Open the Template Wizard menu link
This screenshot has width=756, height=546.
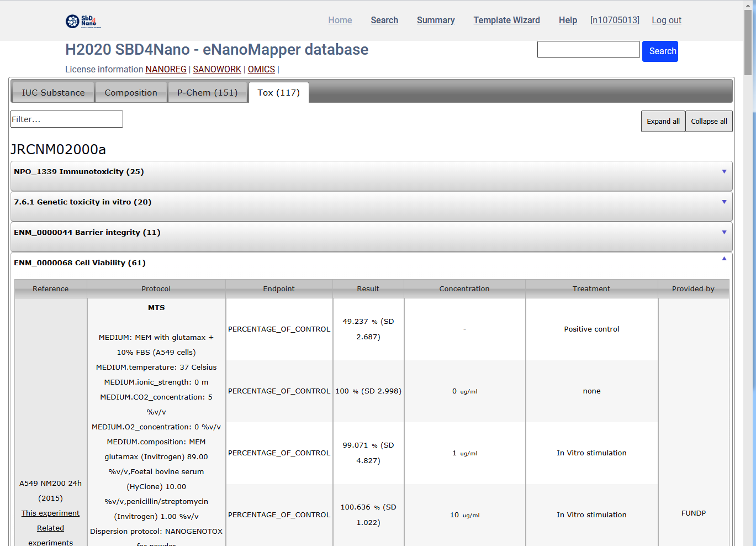pyautogui.click(x=506, y=20)
